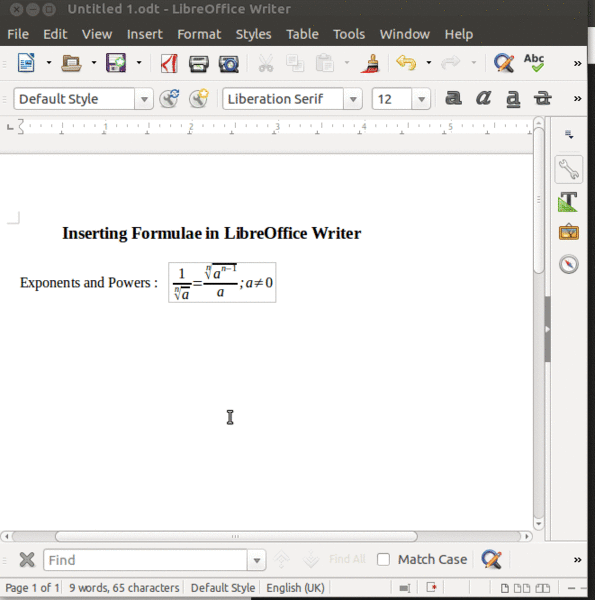Expand the New document dropdown arrow
Screen dimensions: 595x600
49,62
